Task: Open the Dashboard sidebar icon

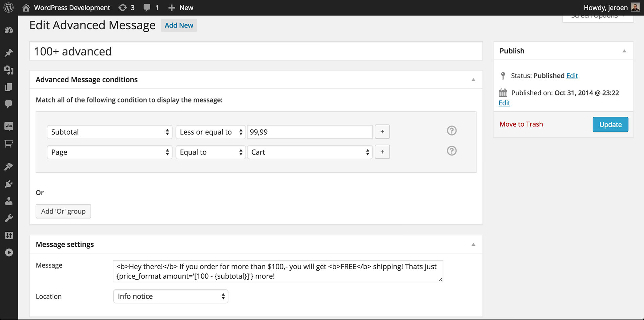Action: click(x=9, y=30)
